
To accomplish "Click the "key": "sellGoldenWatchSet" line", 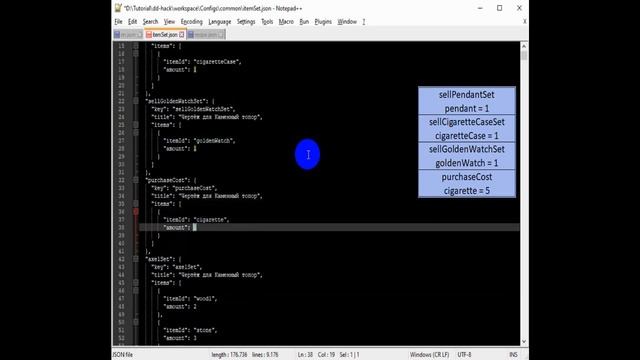I will [193, 109].
